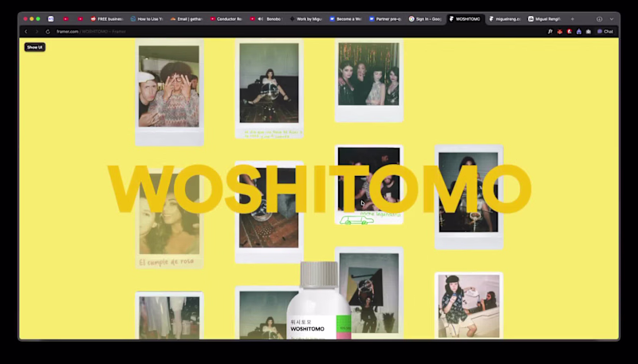Switch to the Sign in - Google tab
This screenshot has height=364, width=638.
pos(425,18)
